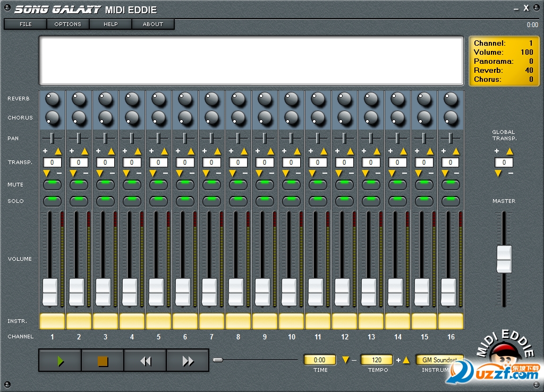This screenshot has width=544, height=392.
Task: Click the pan slider of channel 12
Action: (344, 138)
